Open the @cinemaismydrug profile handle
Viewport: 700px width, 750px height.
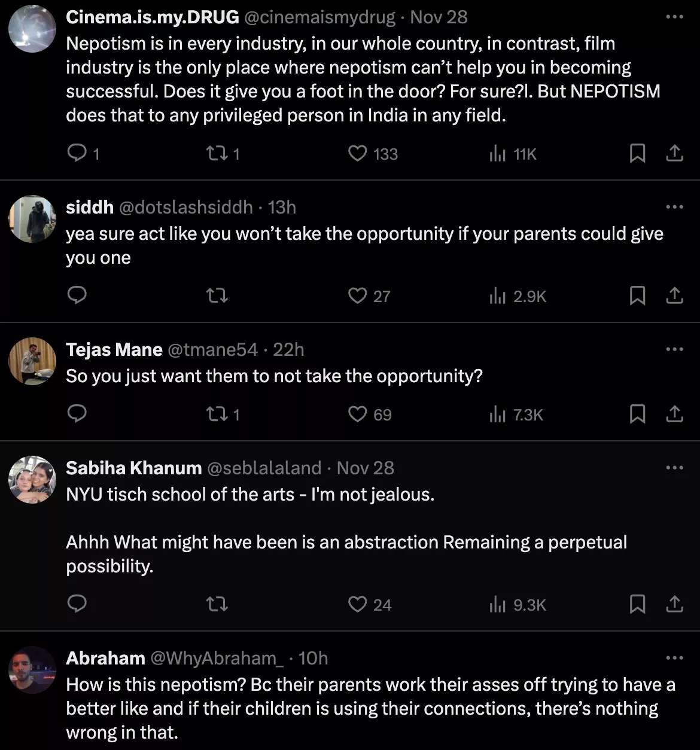[x=319, y=17]
